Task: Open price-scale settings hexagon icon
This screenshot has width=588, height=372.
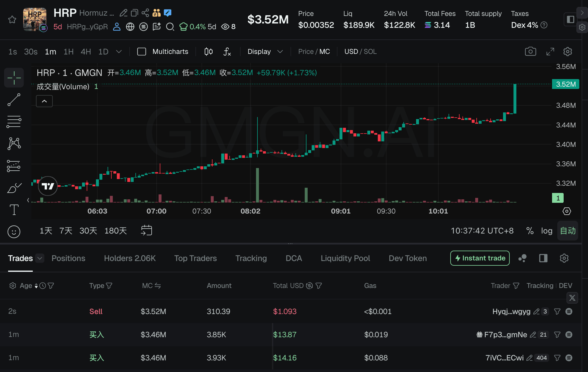Action: tap(567, 211)
